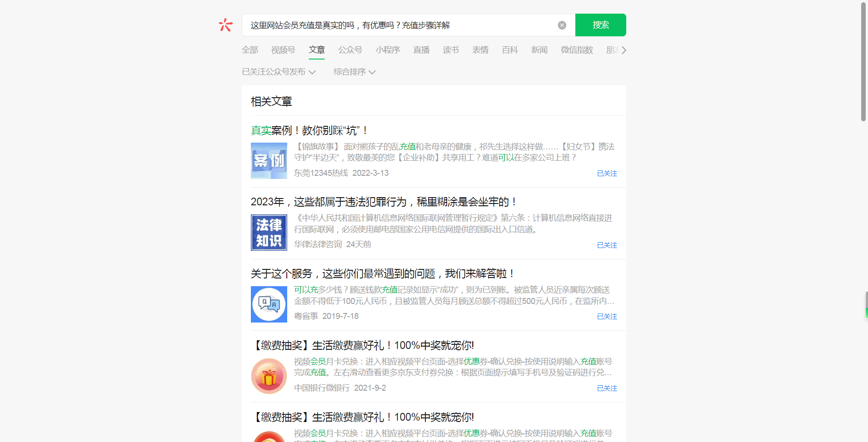
Task: Open the 公众号 tab
Action: point(350,50)
